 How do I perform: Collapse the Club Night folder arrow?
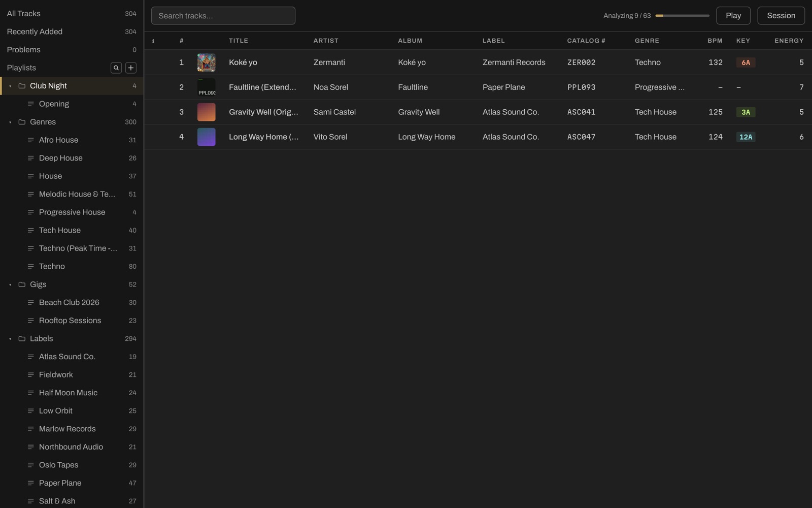coord(10,86)
